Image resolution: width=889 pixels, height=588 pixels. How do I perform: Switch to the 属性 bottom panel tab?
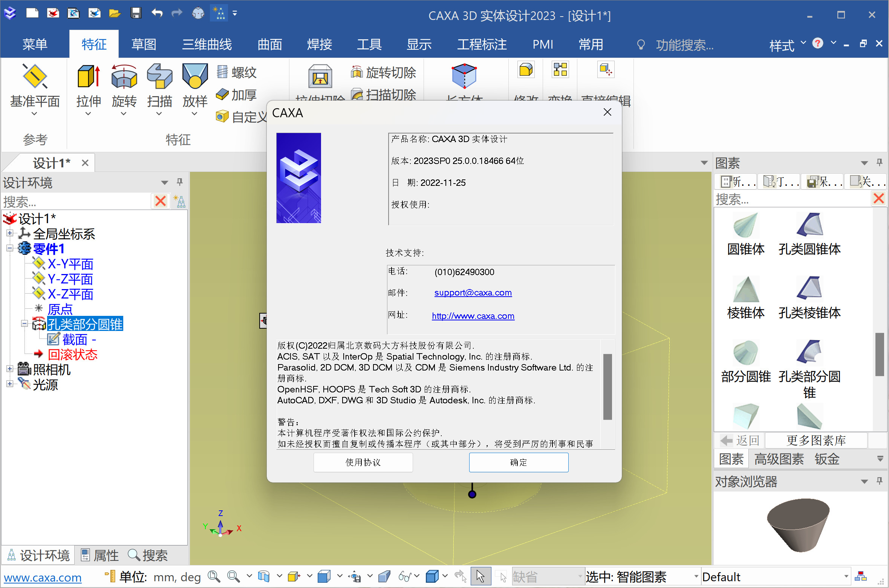[x=100, y=556]
